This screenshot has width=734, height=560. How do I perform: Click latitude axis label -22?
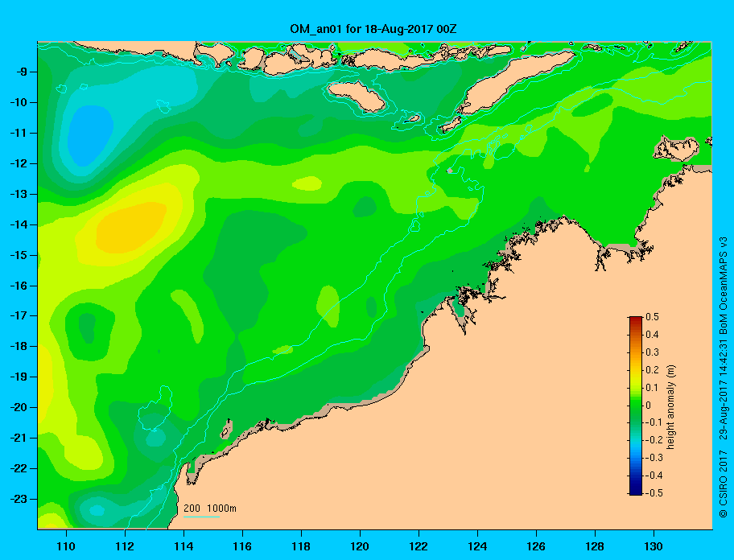click(x=18, y=468)
